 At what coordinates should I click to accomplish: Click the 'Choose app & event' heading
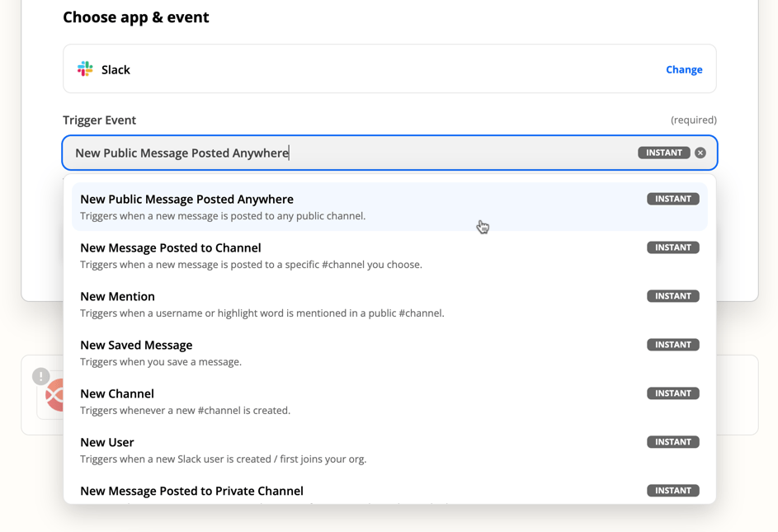(x=136, y=17)
